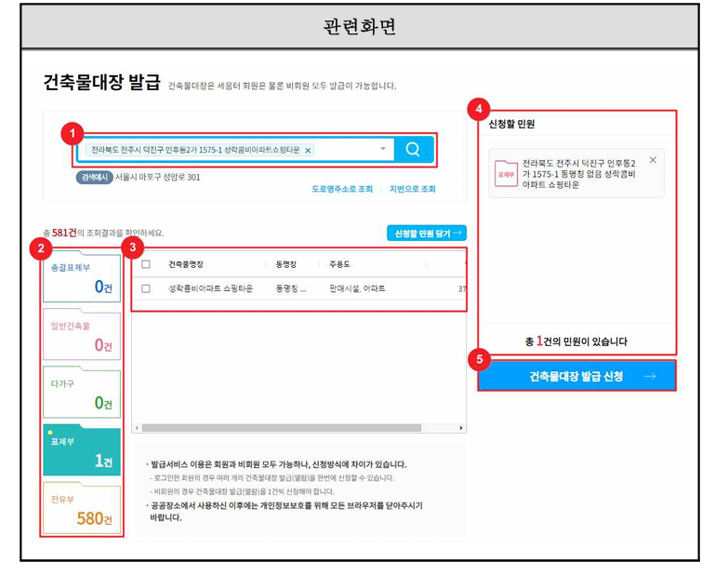This screenshot has width=728, height=575.
Task: Remove the address tag with x icon
Action: tap(308, 150)
